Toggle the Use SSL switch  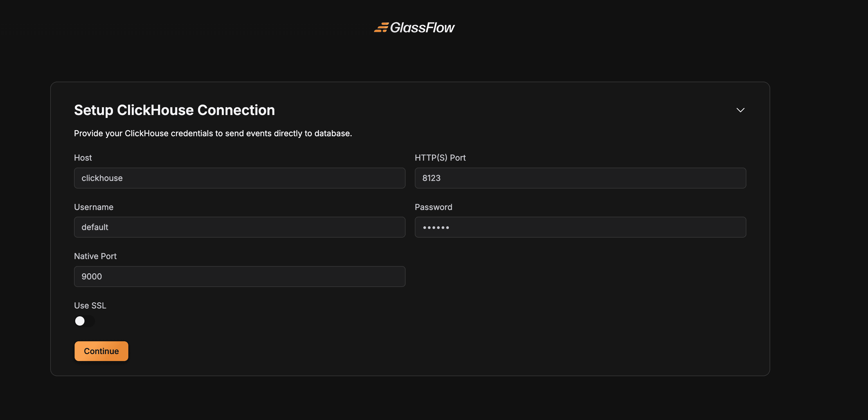(x=84, y=321)
